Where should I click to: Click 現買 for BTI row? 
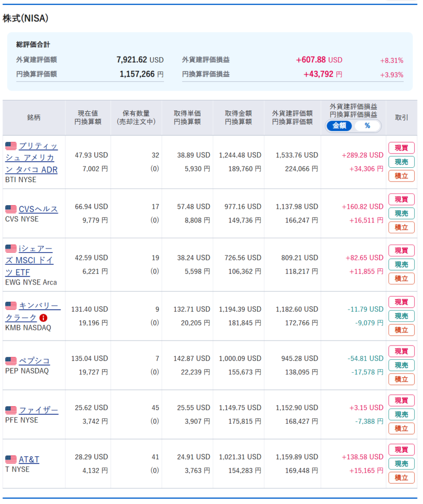click(401, 148)
